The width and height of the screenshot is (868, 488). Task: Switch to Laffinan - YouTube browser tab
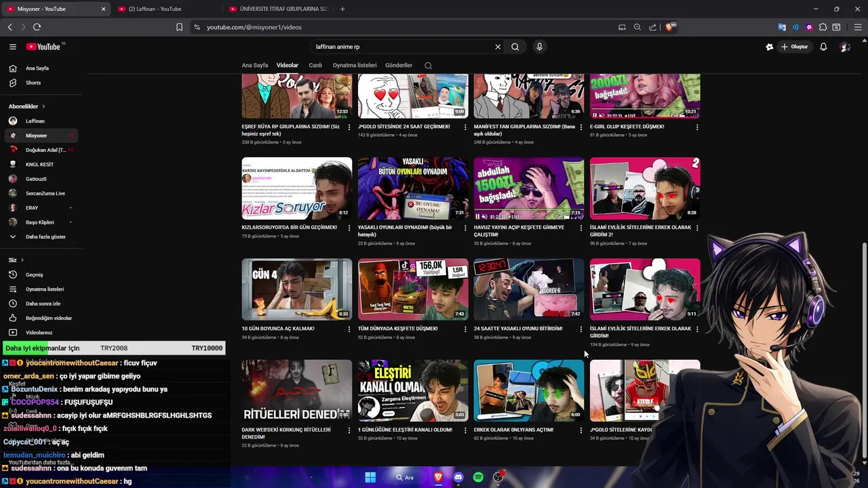167,9
